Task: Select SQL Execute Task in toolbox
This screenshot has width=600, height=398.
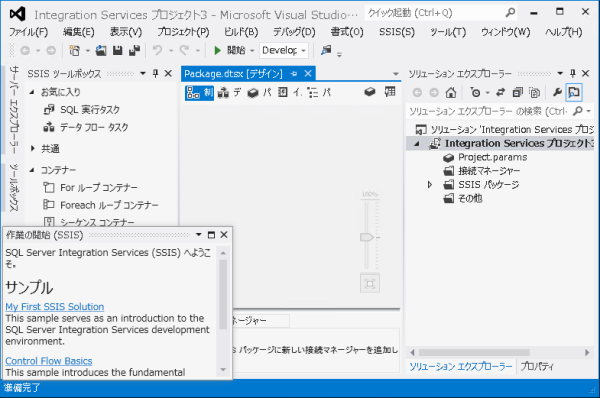Action: click(90, 110)
